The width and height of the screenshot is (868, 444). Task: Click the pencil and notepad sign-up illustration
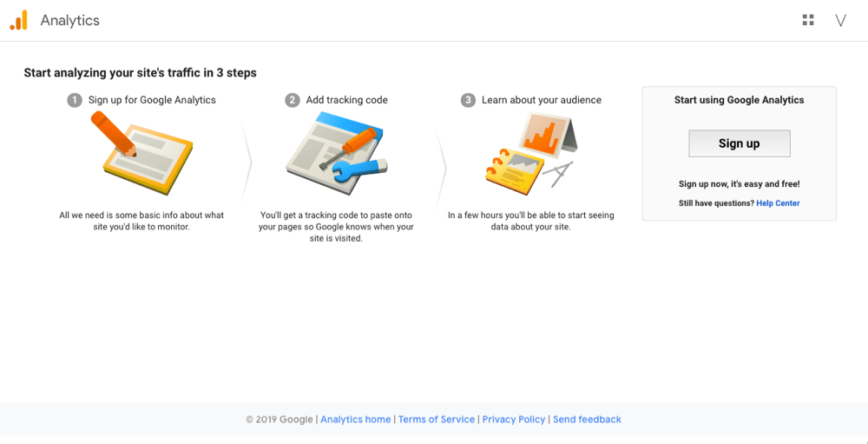[x=142, y=152]
